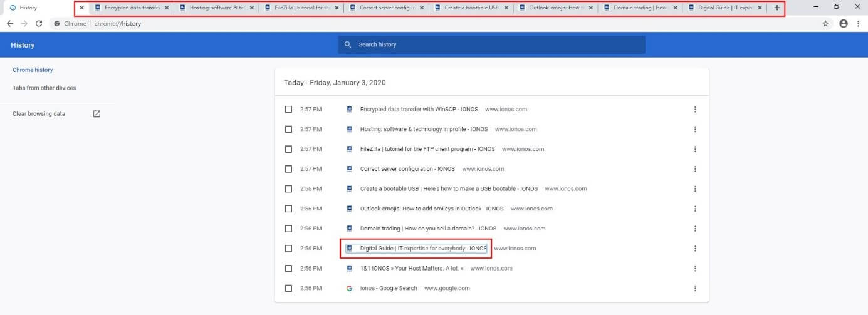The image size is (868, 315).
Task: Open a new tab with plus icon
Action: point(777,8)
